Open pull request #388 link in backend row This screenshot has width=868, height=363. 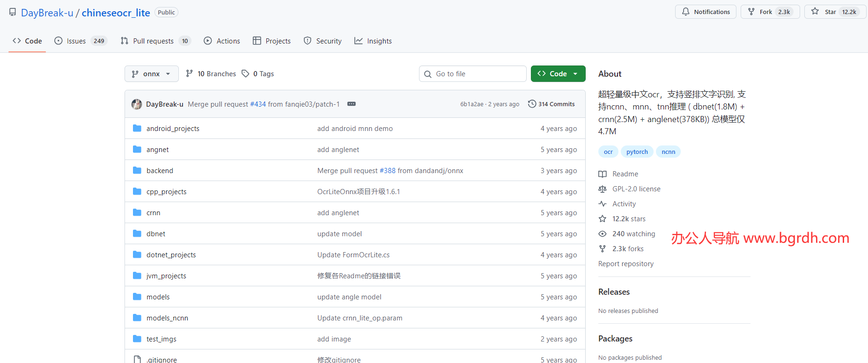click(388, 171)
